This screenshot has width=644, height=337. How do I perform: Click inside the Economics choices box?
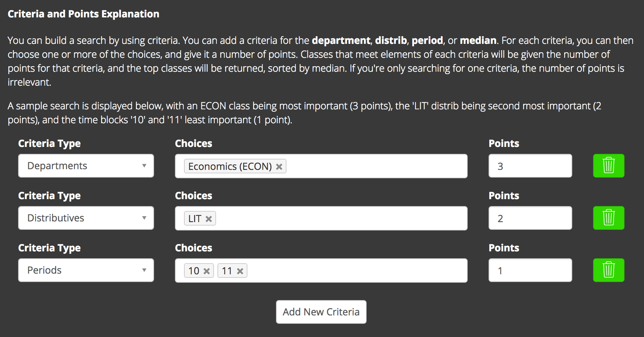(x=376, y=166)
